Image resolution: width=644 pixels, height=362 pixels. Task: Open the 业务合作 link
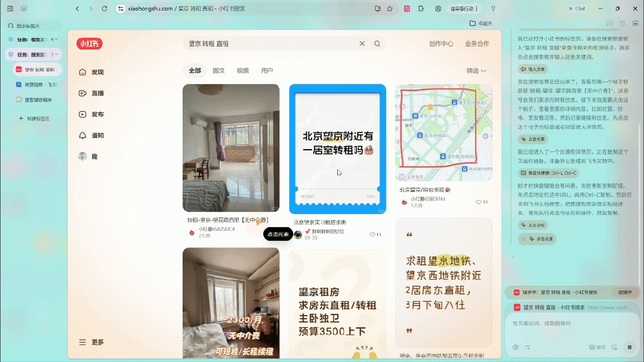coord(477,44)
